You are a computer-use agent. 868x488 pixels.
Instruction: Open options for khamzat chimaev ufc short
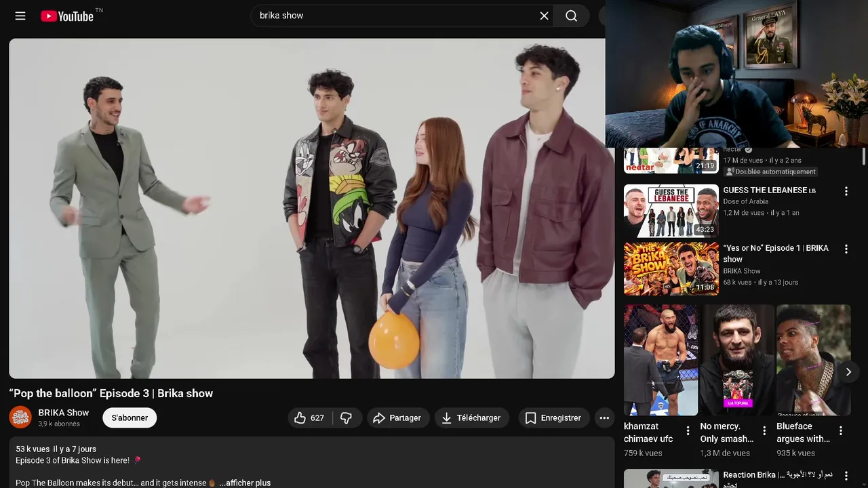click(688, 430)
